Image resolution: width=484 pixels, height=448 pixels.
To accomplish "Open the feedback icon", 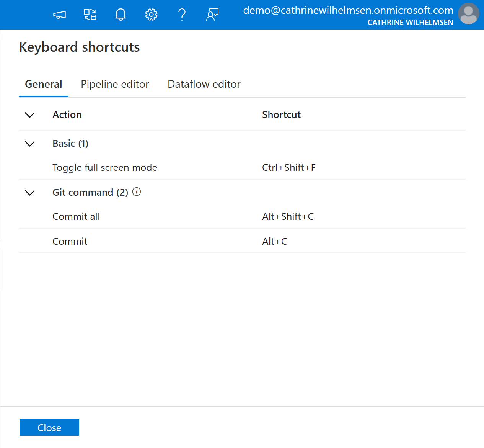I will coord(212,15).
